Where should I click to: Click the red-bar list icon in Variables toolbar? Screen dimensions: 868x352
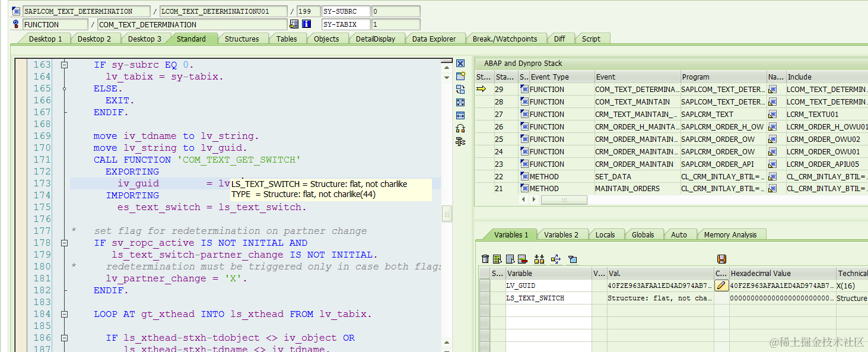[x=522, y=259]
